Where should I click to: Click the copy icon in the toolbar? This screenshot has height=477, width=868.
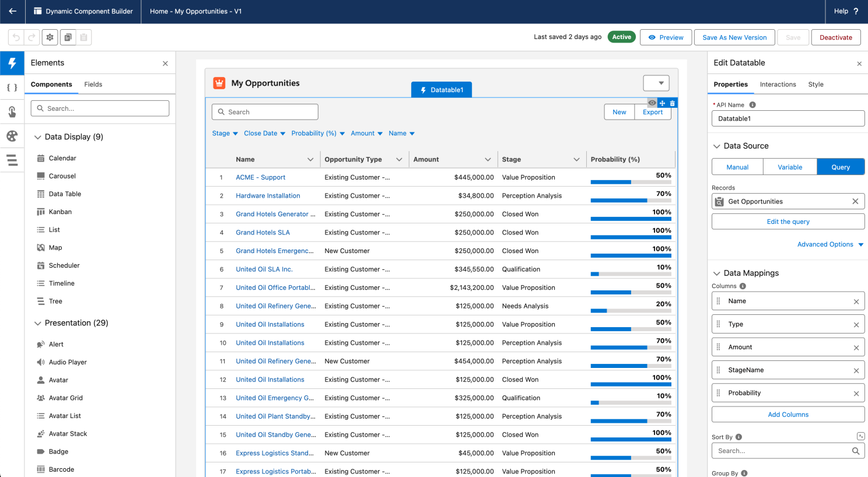[68, 37]
